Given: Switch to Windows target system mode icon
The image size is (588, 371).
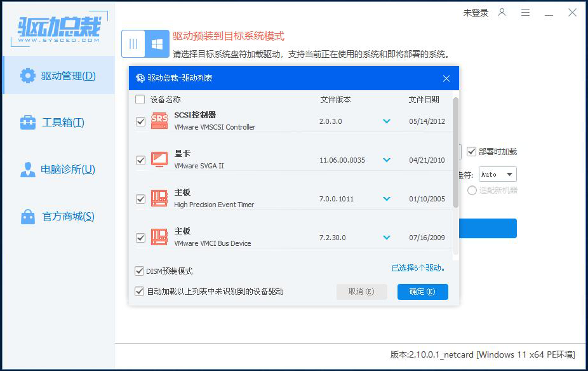Looking at the screenshot, I should pyautogui.click(x=157, y=44).
